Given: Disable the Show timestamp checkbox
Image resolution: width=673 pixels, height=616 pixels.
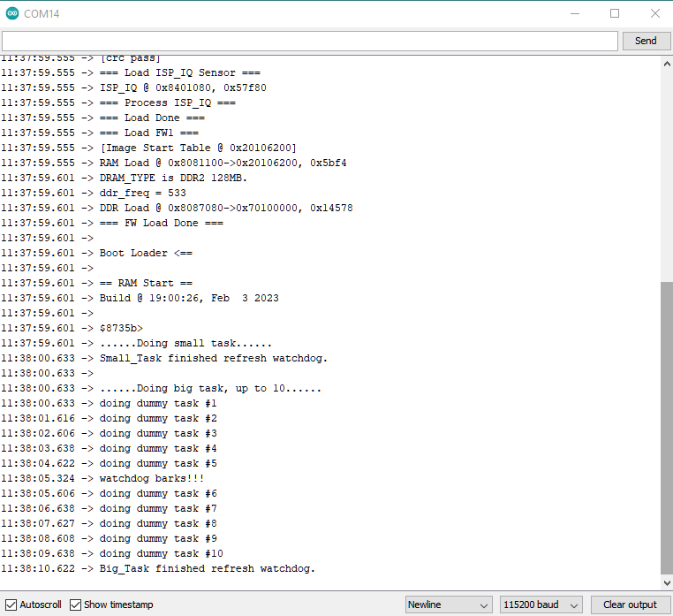Looking at the screenshot, I should (x=75, y=605).
